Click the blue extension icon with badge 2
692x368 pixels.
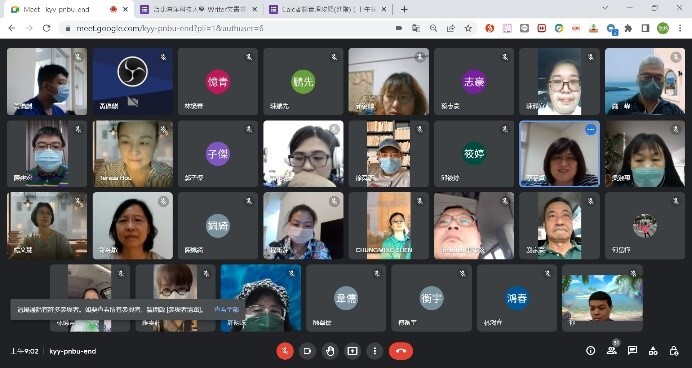612,29
